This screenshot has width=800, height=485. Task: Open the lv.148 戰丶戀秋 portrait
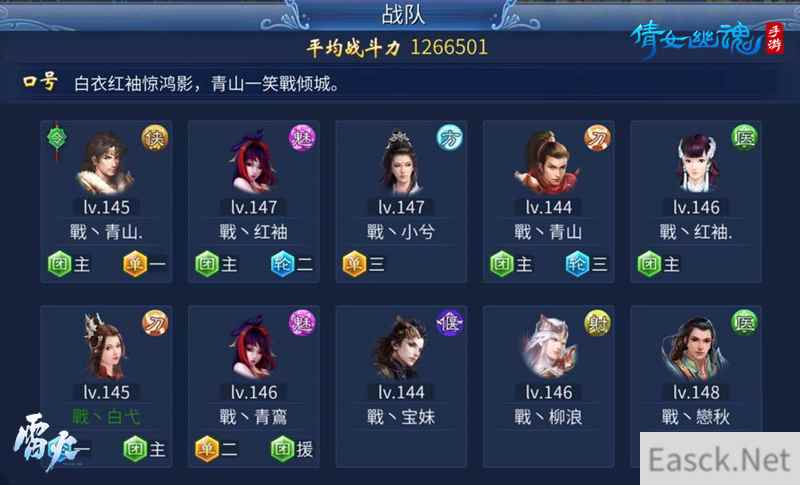695,348
